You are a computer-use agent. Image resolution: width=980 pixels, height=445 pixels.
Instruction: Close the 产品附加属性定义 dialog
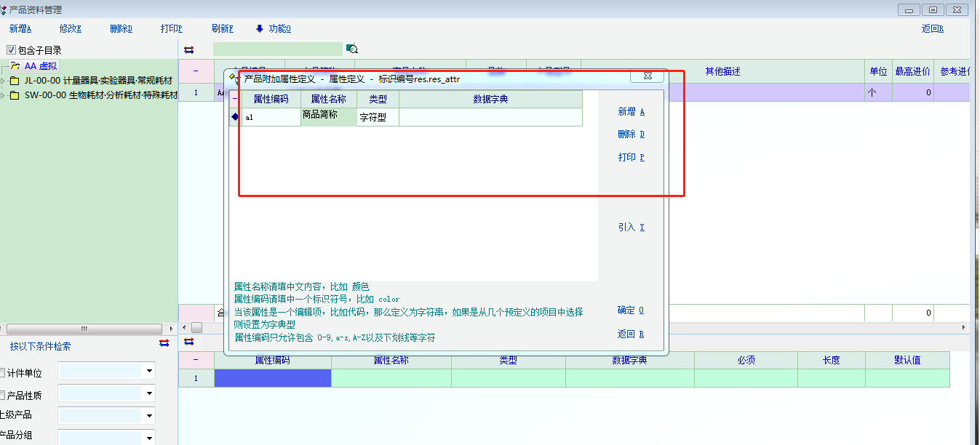click(646, 76)
